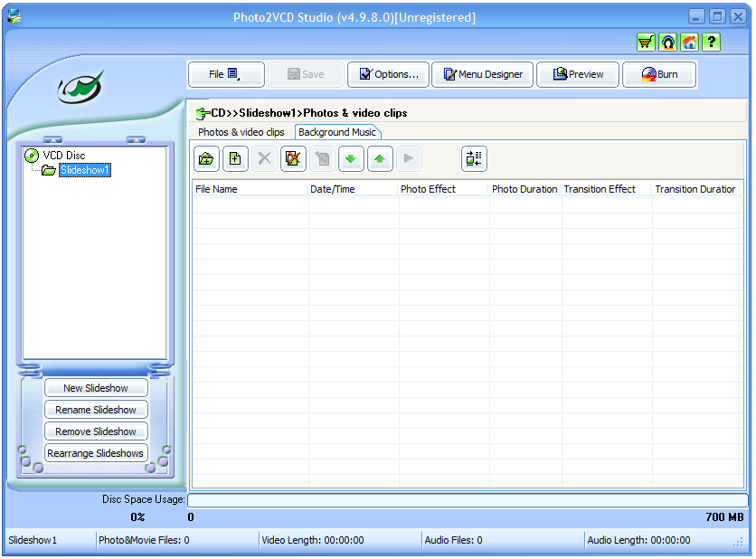Click the remove all photos icon
Image resolution: width=756 pixels, height=559 pixels.
point(293,159)
